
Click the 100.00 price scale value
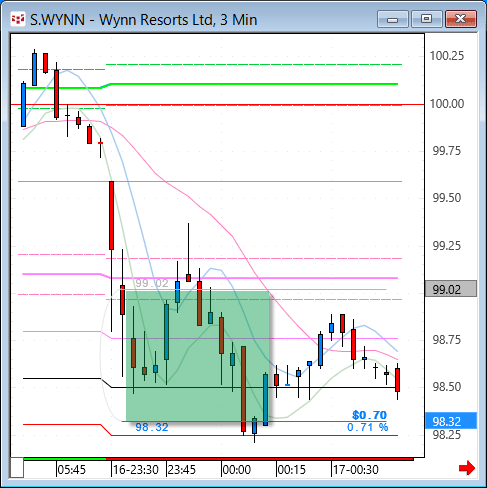[446, 104]
